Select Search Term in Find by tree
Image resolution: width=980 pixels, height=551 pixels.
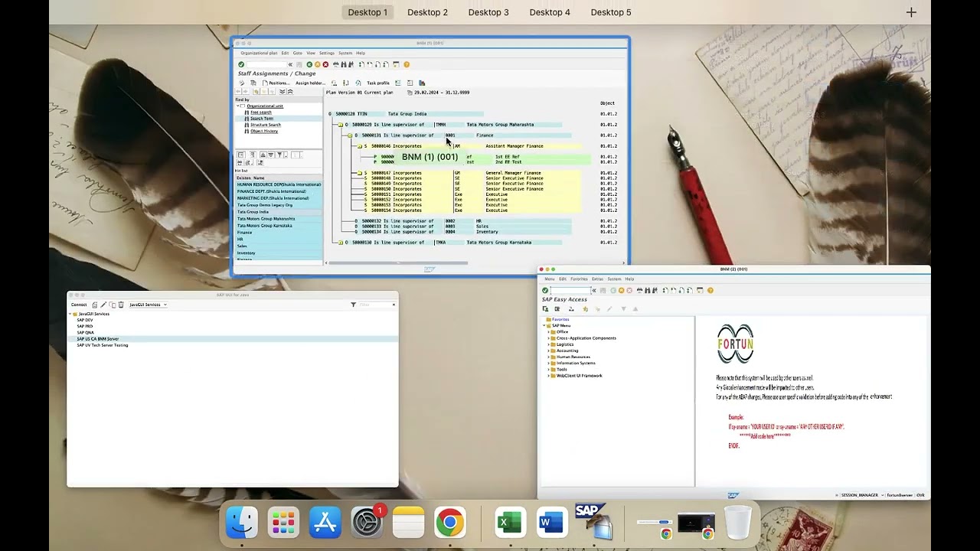pyautogui.click(x=261, y=119)
